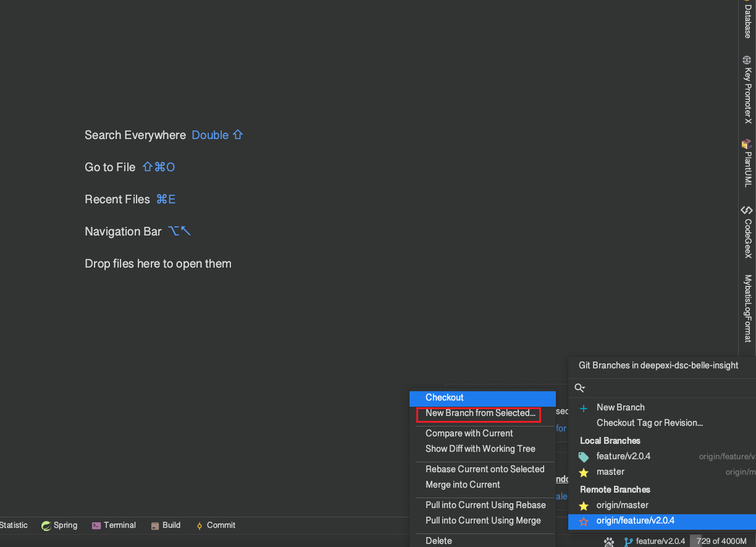The height and width of the screenshot is (547, 756).
Task: Expand the local feature/v2.0.4 branch actions
Action: pos(623,457)
